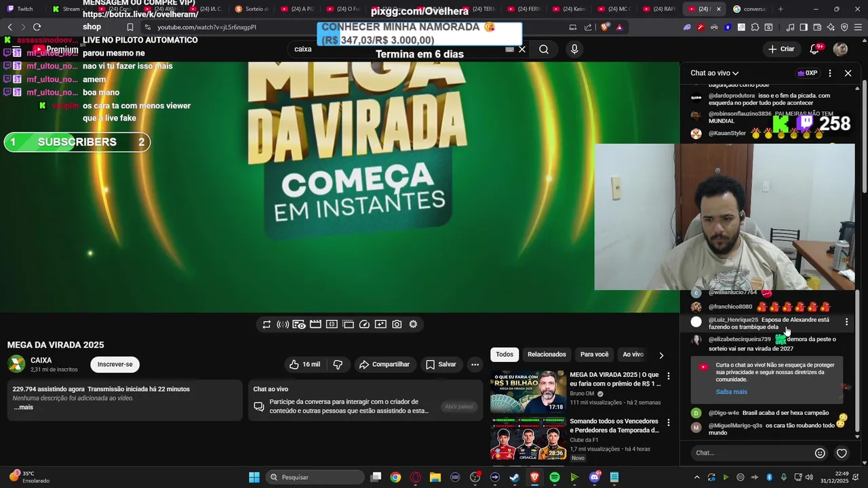Open the player enhancer settings gear
The image size is (868, 488).
[x=413, y=325]
